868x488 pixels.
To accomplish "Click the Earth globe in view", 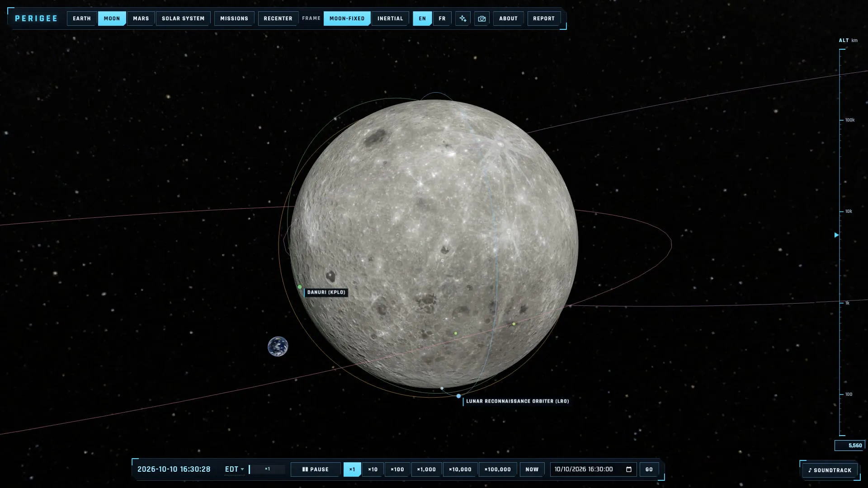I will coord(278,347).
